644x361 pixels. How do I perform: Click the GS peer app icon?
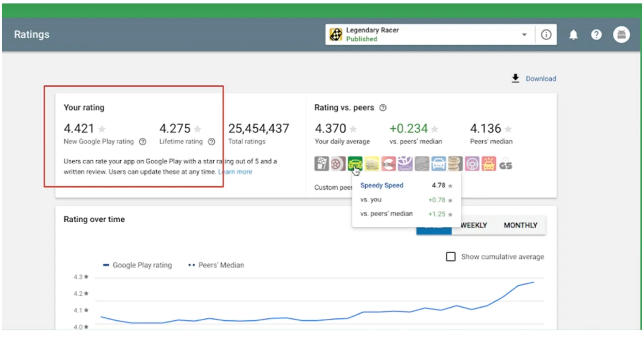point(506,165)
